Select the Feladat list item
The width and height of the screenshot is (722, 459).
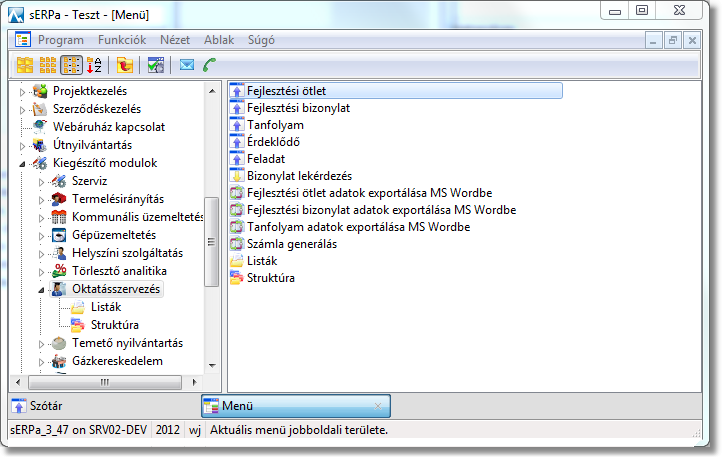click(266, 159)
